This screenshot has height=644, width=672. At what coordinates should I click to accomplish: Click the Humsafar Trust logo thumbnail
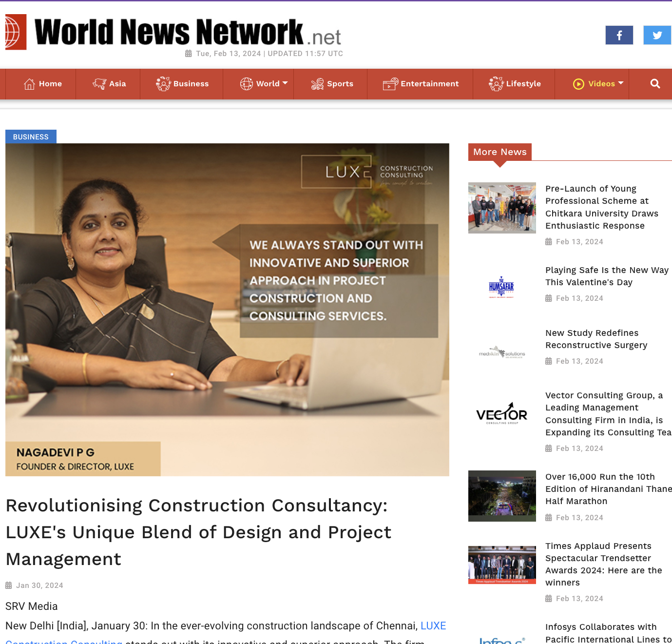(501, 288)
